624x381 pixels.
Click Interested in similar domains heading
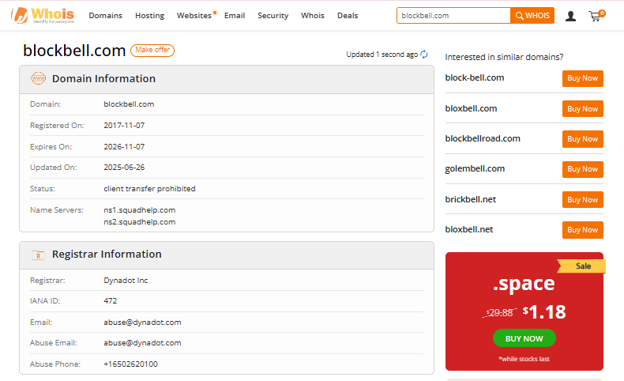[x=504, y=57]
